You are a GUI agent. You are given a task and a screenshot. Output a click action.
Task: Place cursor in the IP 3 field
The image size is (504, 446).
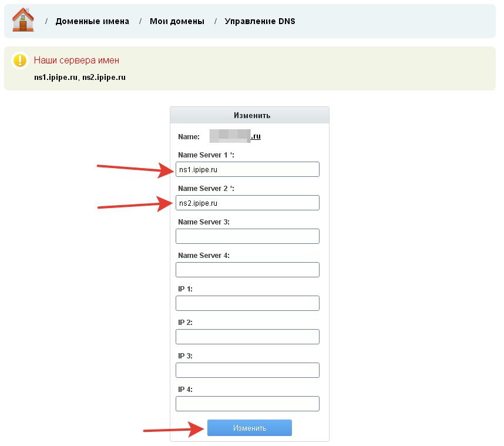click(247, 370)
